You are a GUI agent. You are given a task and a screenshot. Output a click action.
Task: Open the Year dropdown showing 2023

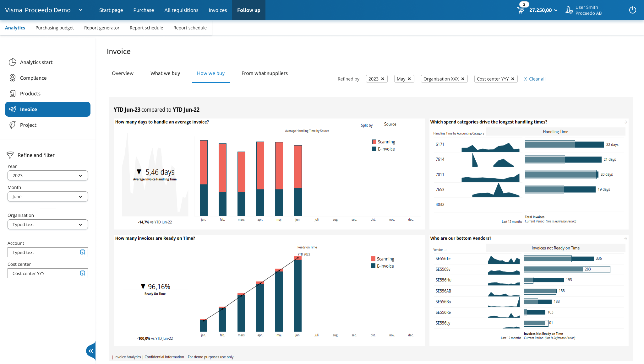48,175
